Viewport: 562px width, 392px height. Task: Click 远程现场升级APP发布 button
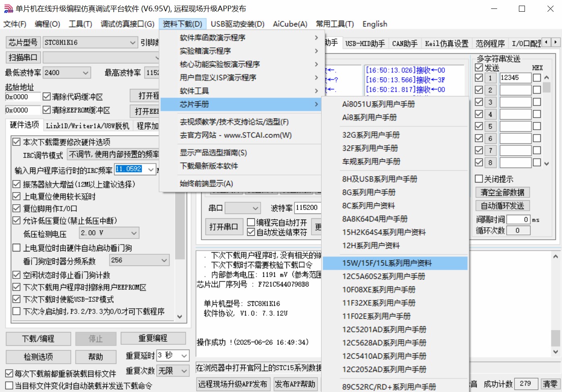coord(232,384)
